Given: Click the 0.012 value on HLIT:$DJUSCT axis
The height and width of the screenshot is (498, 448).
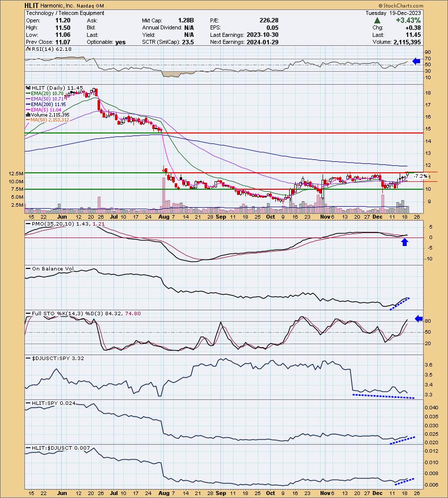Looking at the screenshot, I should click(x=432, y=451).
